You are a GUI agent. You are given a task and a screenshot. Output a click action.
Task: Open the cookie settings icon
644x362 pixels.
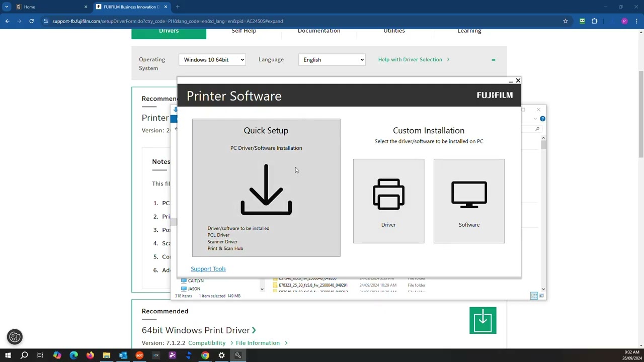pos(15,337)
